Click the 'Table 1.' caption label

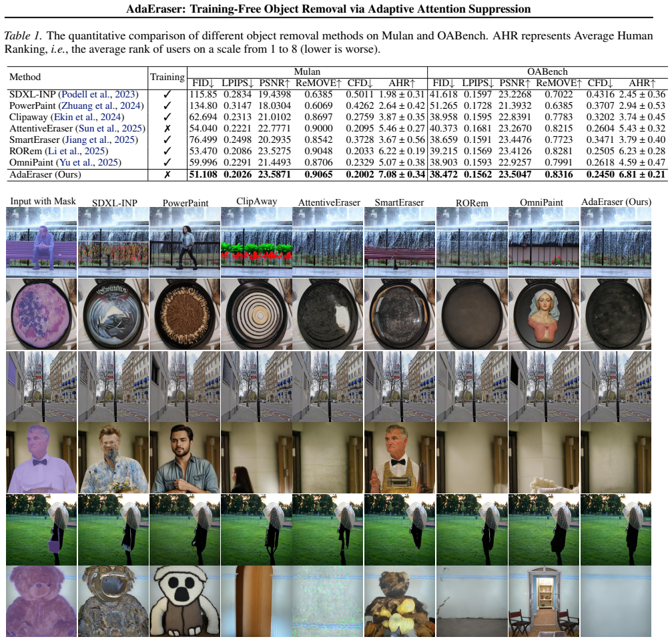tap(23, 35)
